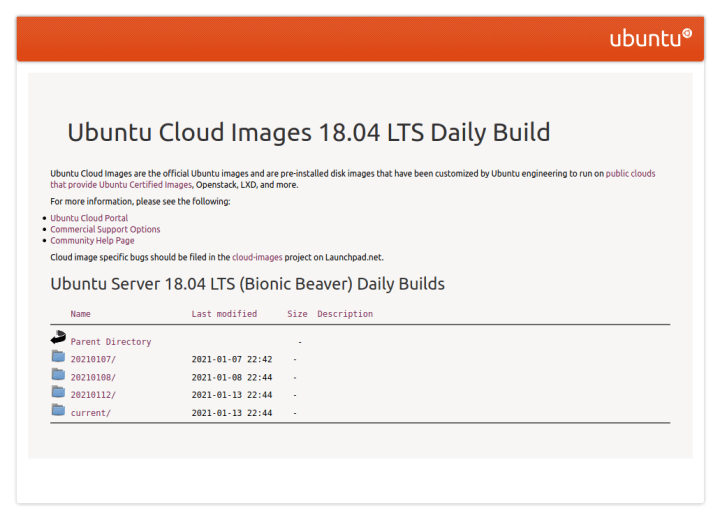Open the Community Help Page link
The image size is (720, 520).
pyautogui.click(x=92, y=240)
